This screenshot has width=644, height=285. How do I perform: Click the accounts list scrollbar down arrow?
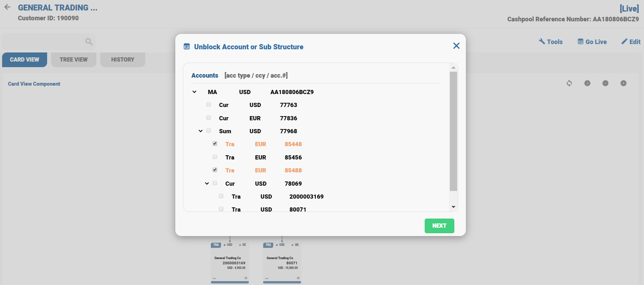click(x=453, y=207)
